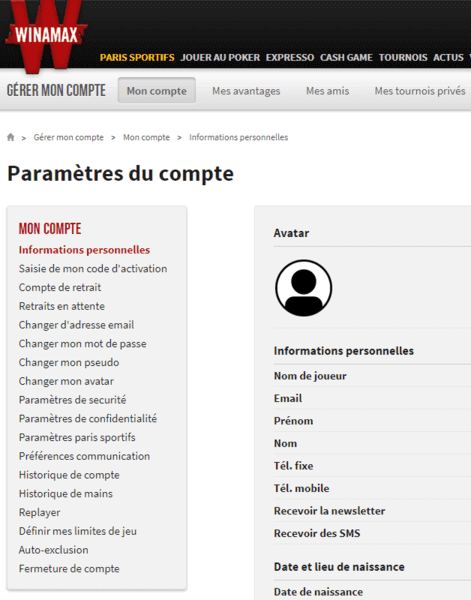
Task: Open Cash Game menu item
Action: pyautogui.click(x=346, y=57)
